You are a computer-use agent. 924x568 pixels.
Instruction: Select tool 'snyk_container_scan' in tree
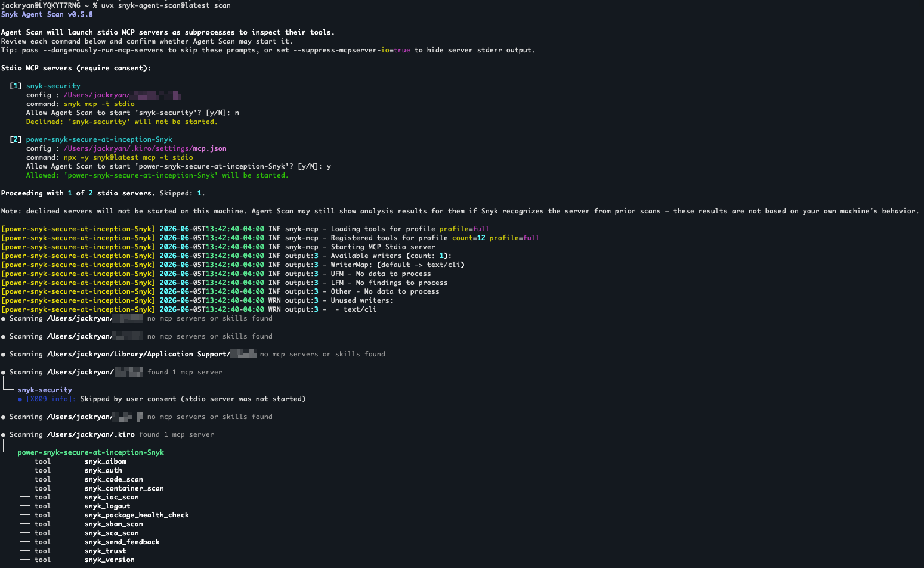pyautogui.click(x=124, y=488)
